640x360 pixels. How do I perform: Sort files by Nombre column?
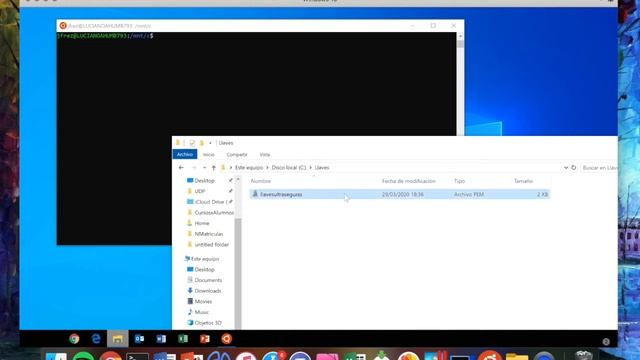coord(261,181)
